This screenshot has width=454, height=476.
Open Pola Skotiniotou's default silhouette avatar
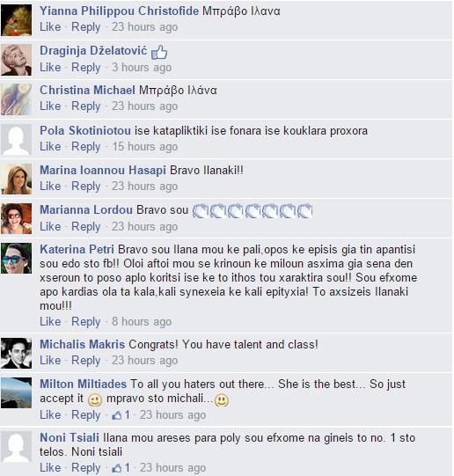tap(17, 139)
